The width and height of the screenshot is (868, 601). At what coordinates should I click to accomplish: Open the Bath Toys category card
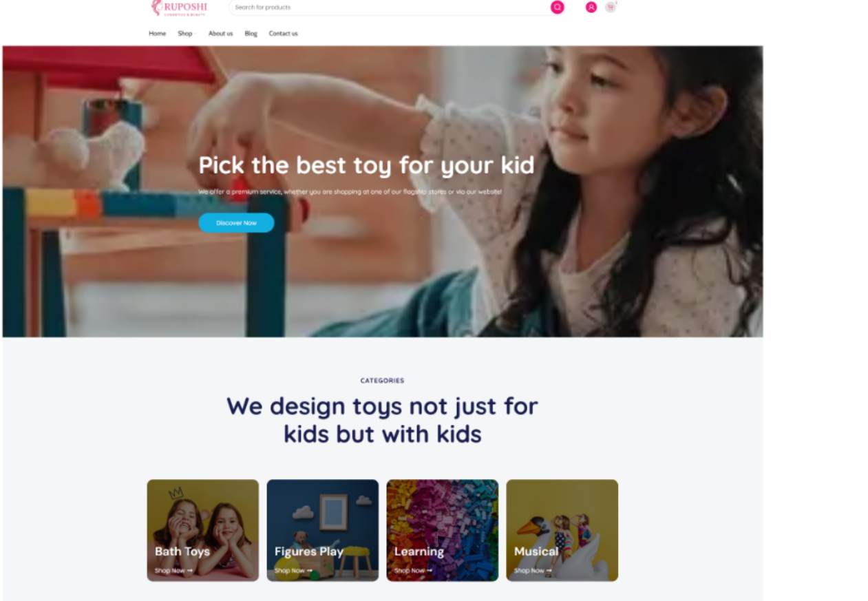click(202, 530)
